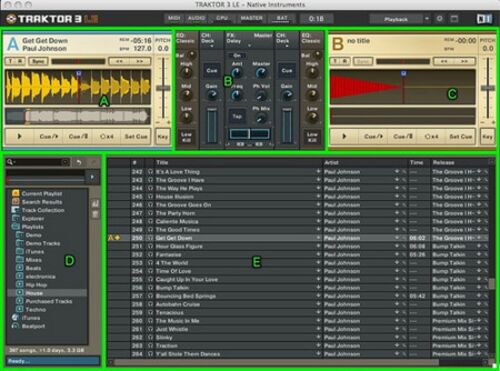Open FX Delay effect dropdown
Image resolution: width=500 pixels, height=371 pixels.
(x=249, y=46)
